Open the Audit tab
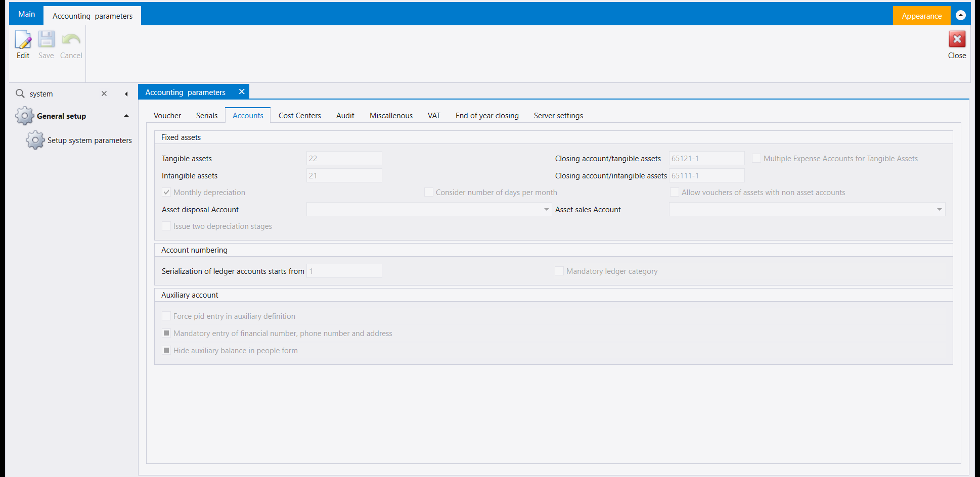This screenshot has width=980, height=477. 345,116
